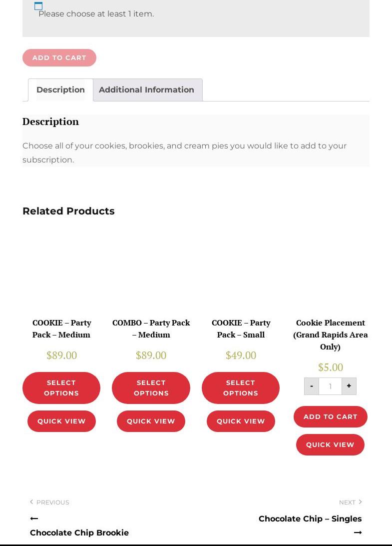Increase Cookie Placement quantity with plus

[x=349, y=386]
